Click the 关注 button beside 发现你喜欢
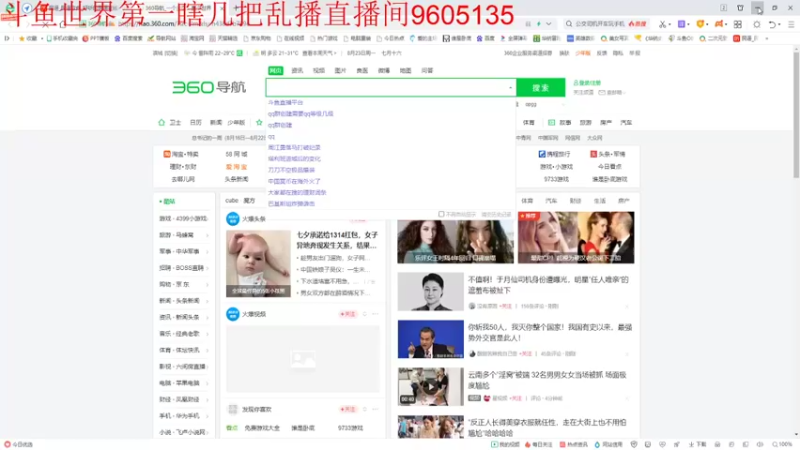 (348, 409)
